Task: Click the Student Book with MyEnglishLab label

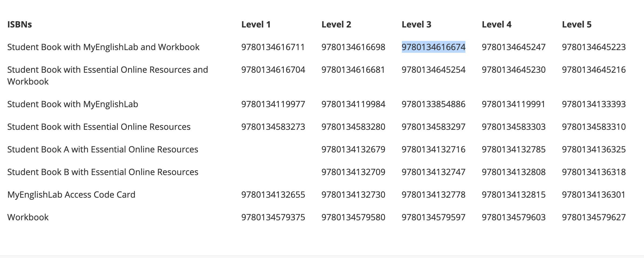Action: [73, 104]
